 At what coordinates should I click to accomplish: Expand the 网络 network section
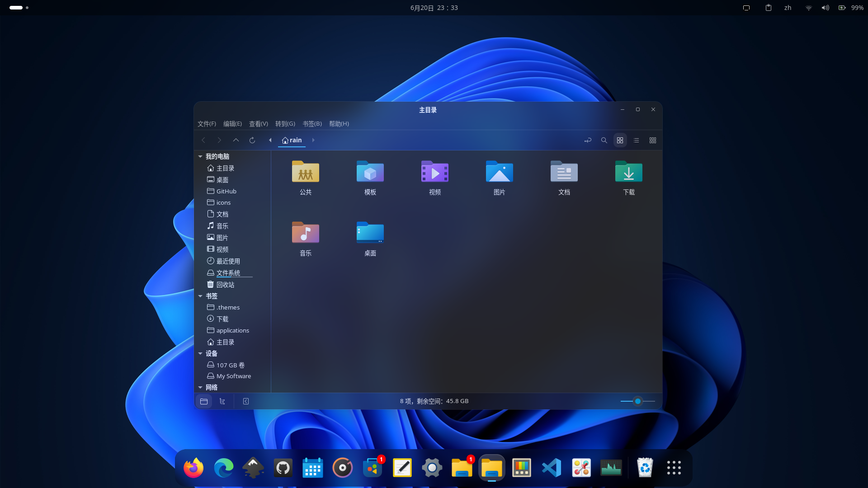click(200, 387)
